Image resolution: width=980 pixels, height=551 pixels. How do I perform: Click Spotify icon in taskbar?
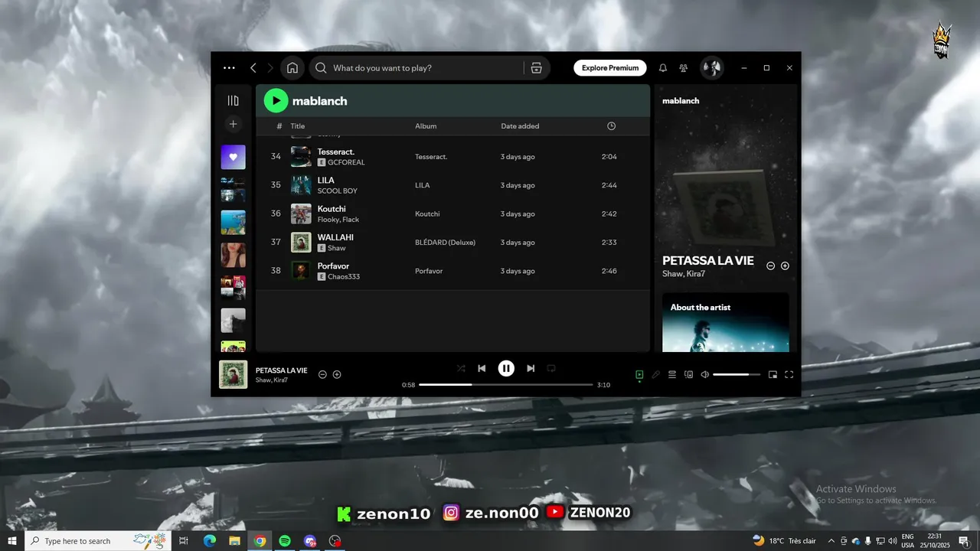point(285,541)
